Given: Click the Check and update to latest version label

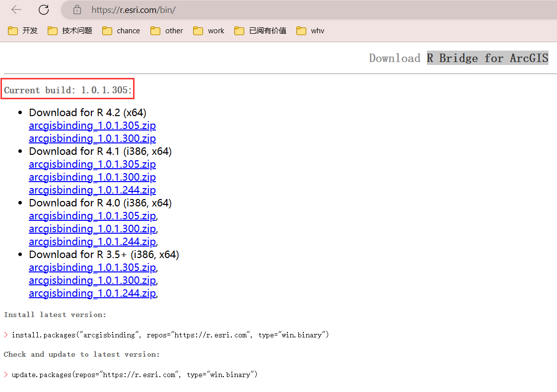Looking at the screenshot, I should click(x=82, y=354).
